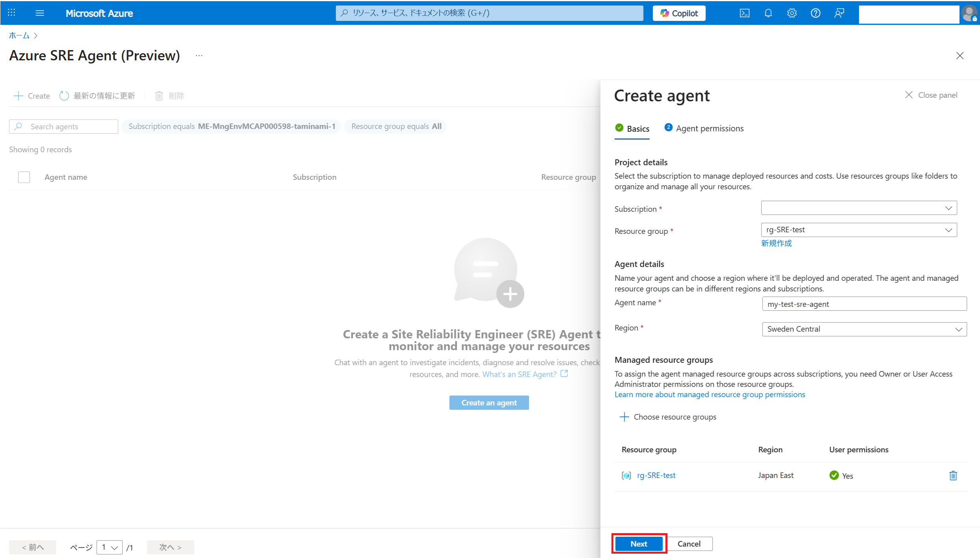The height and width of the screenshot is (558, 980).
Task: Open portal settings gear
Action: pos(792,13)
